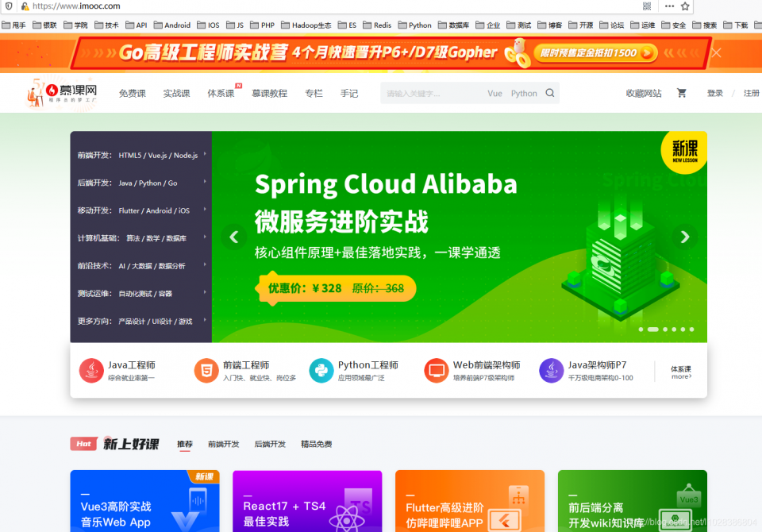
Task: Close the Go高级工程师 top banner
Action: coord(716,52)
